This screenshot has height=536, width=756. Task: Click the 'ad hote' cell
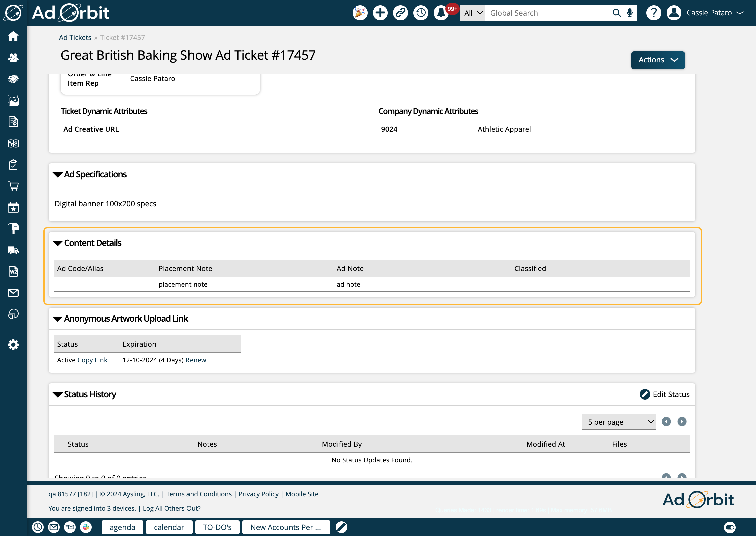click(x=348, y=284)
